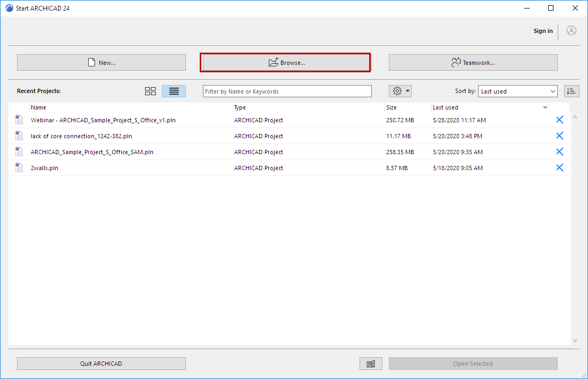Viewport: 588px width, 379px height.
Task: Click ARCHICAD logo in title bar
Action: 9,8
